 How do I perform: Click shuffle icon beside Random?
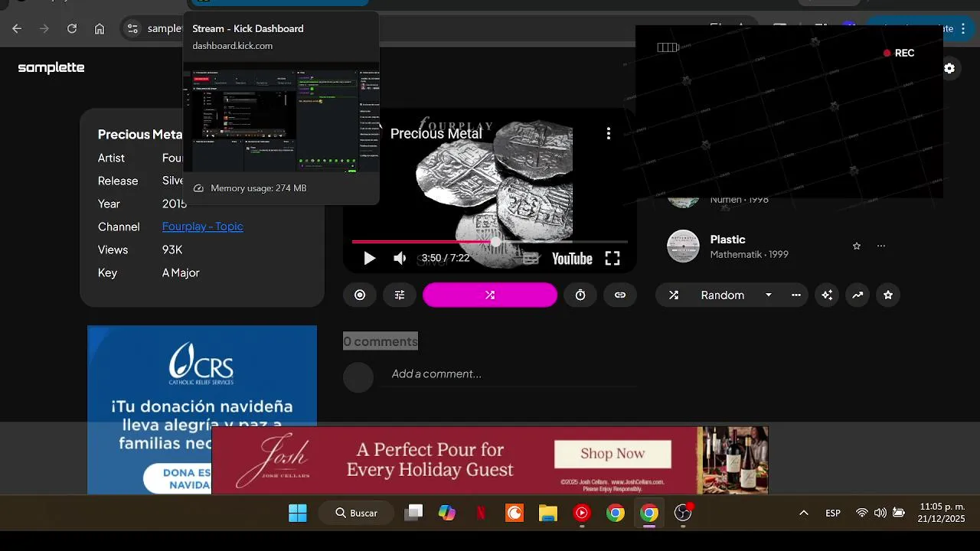click(x=674, y=295)
